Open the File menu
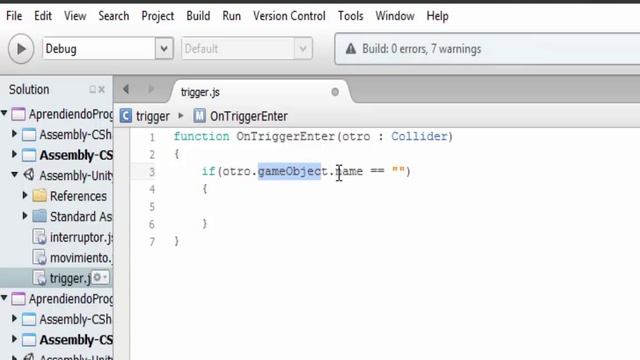Viewport: 640px width, 360px height. point(14,16)
